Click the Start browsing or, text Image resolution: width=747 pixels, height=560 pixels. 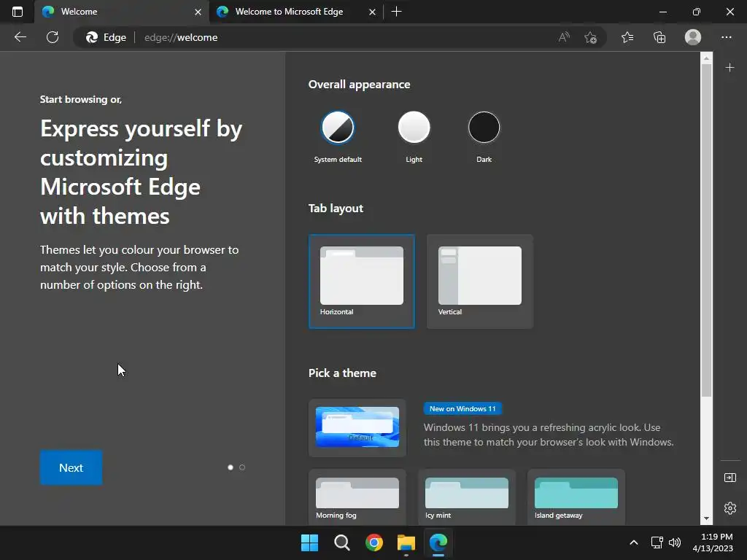click(81, 99)
